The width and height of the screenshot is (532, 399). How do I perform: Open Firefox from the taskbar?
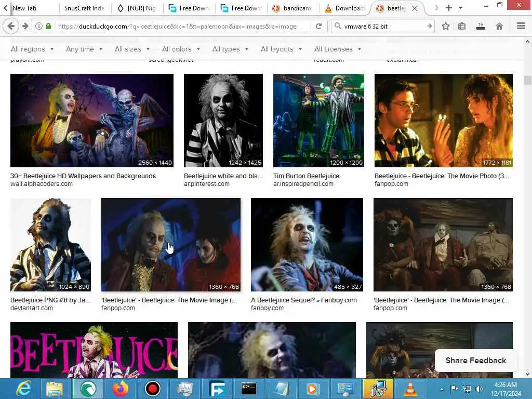tap(120, 389)
